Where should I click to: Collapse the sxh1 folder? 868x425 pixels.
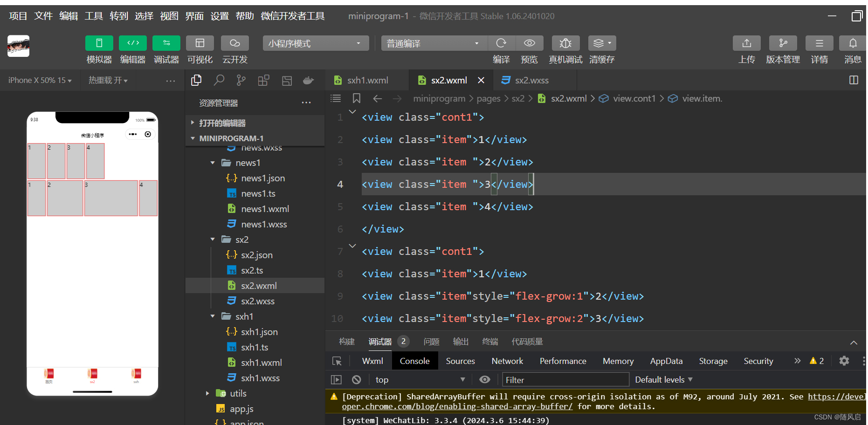point(213,316)
